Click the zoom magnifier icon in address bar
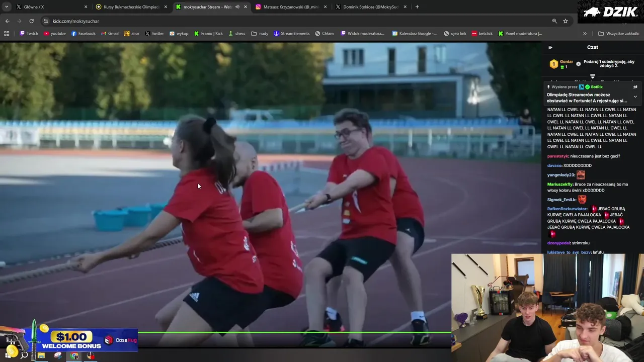The height and width of the screenshot is (362, 644). tap(554, 21)
